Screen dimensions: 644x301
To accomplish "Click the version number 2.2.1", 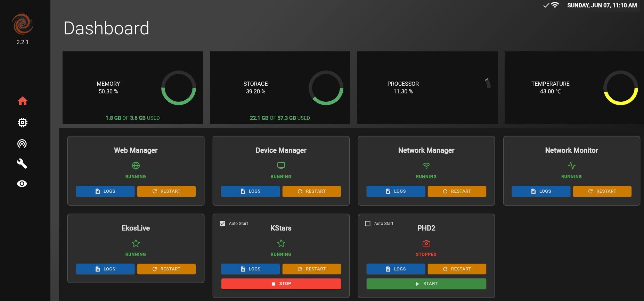I will coord(23,42).
